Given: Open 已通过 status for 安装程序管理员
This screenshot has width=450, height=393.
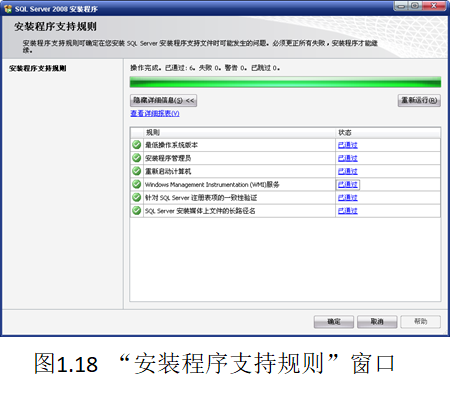Looking at the screenshot, I should (347, 158).
